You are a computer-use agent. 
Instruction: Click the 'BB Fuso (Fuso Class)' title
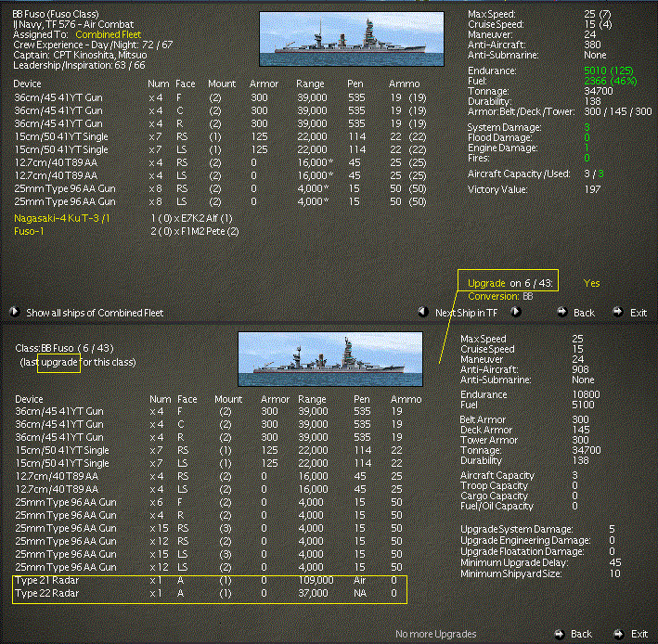(56, 14)
